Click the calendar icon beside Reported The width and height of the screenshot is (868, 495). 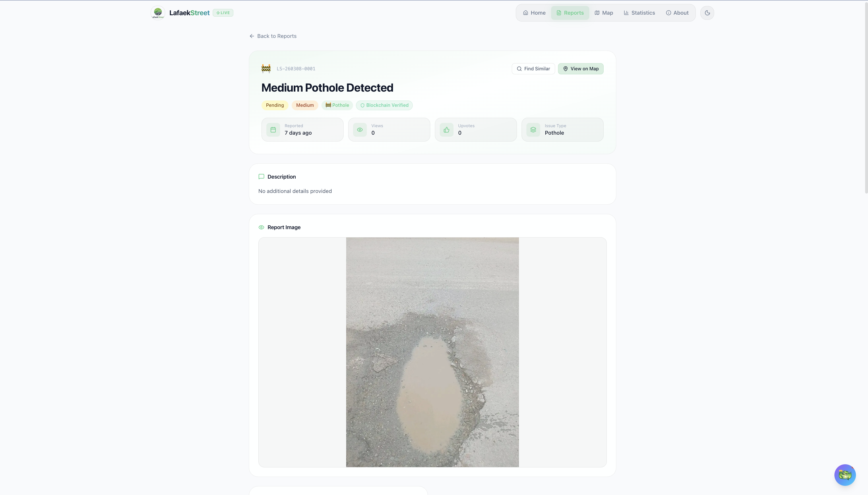[273, 129]
